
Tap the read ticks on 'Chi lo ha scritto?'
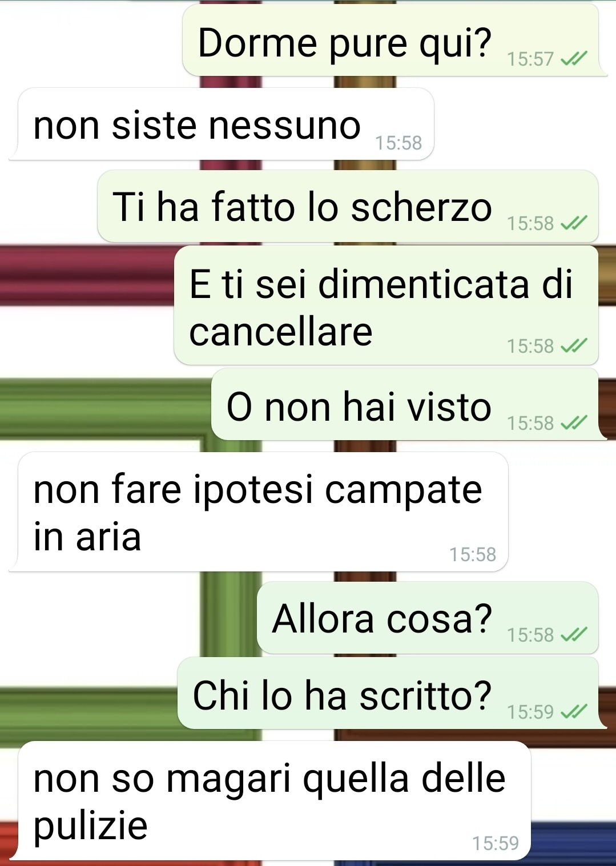(574, 712)
